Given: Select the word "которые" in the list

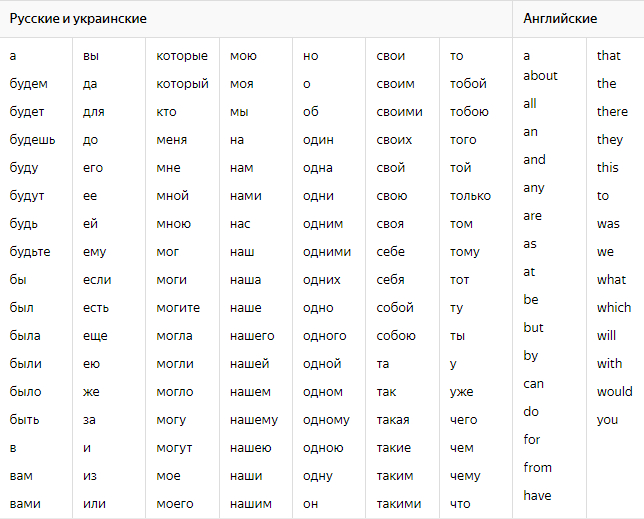Looking at the screenshot, I should 182,56.
